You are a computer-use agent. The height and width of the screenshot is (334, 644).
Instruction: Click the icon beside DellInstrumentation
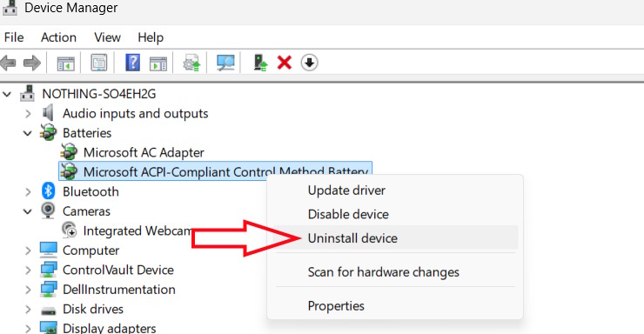point(49,290)
